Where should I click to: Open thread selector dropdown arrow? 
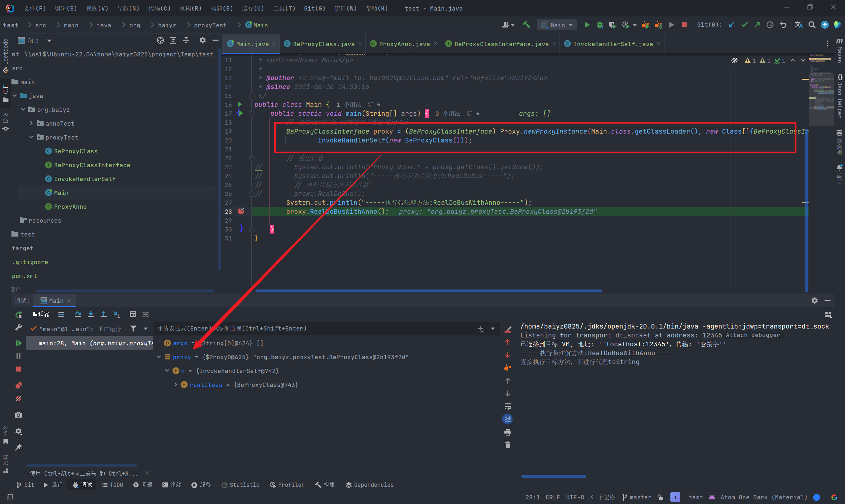(146, 329)
